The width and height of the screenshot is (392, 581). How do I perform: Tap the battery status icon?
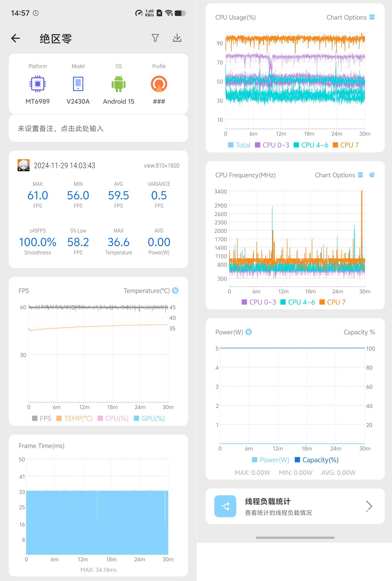[180, 13]
